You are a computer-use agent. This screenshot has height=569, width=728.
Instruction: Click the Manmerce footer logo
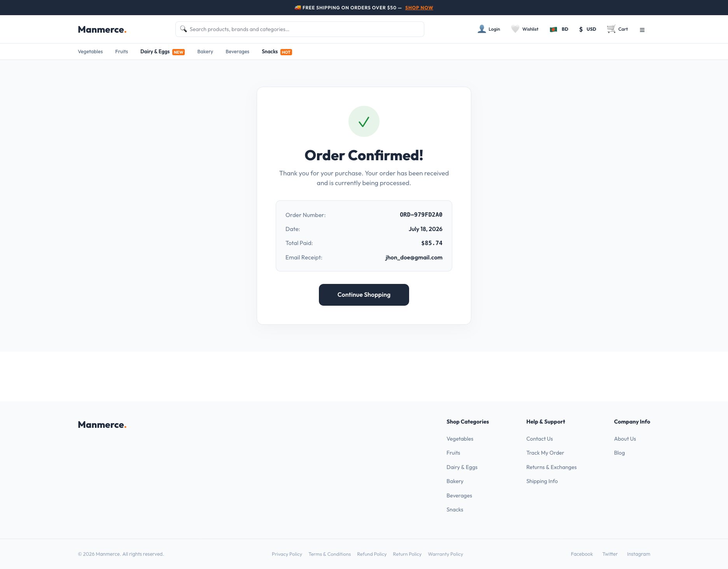click(102, 425)
